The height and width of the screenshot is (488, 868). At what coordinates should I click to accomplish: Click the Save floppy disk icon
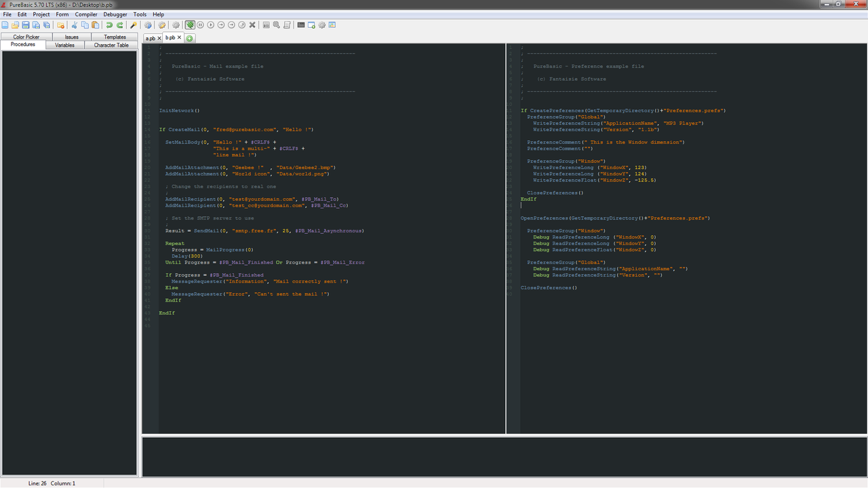pos(26,25)
